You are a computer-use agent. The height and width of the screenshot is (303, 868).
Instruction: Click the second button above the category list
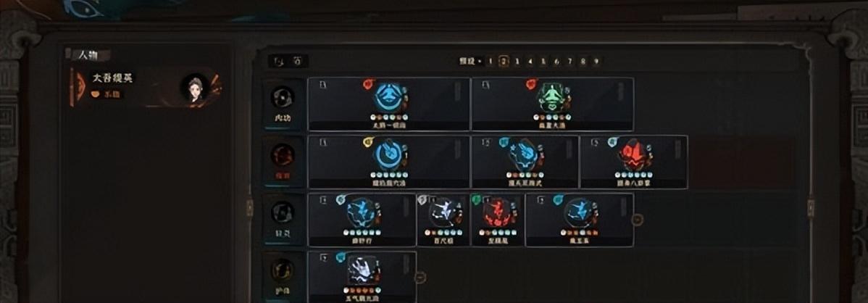coord(297,62)
